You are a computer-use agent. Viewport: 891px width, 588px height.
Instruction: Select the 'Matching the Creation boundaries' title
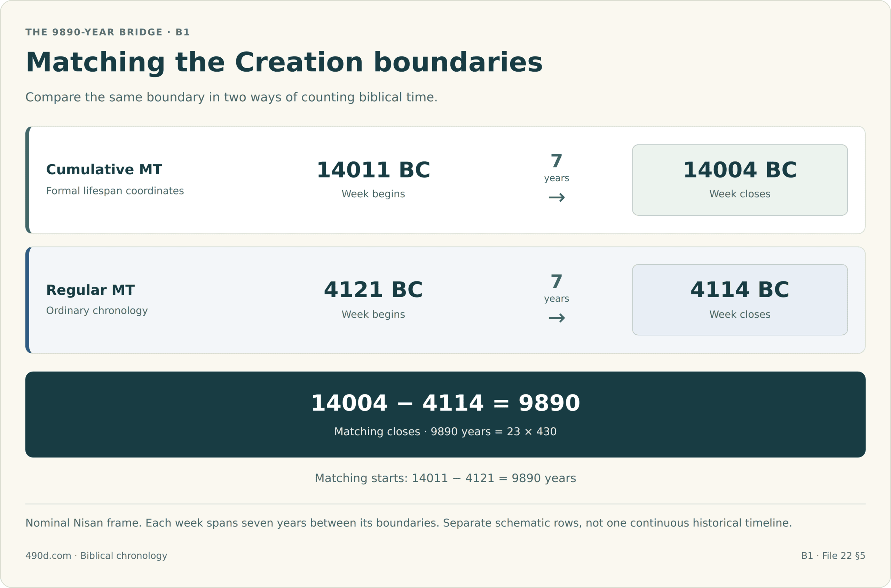pyautogui.click(x=284, y=62)
